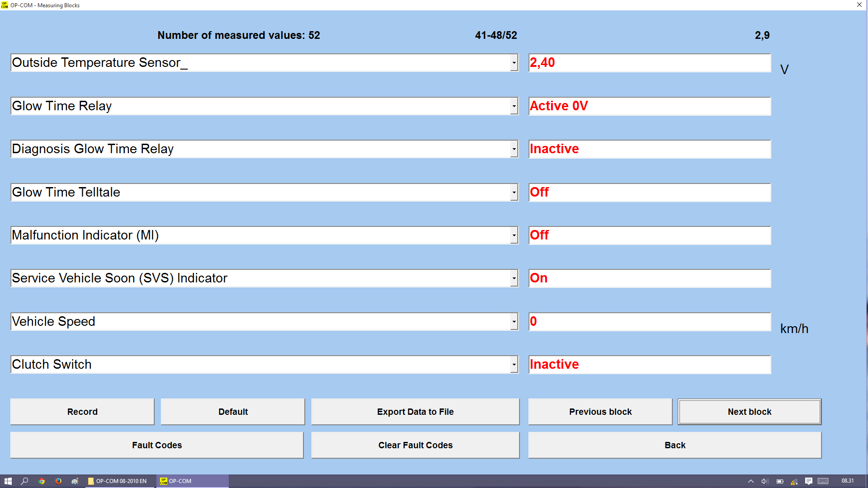Expand the Outside Temperature Sensor dropdown
868x488 pixels.
tap(514, 63)
